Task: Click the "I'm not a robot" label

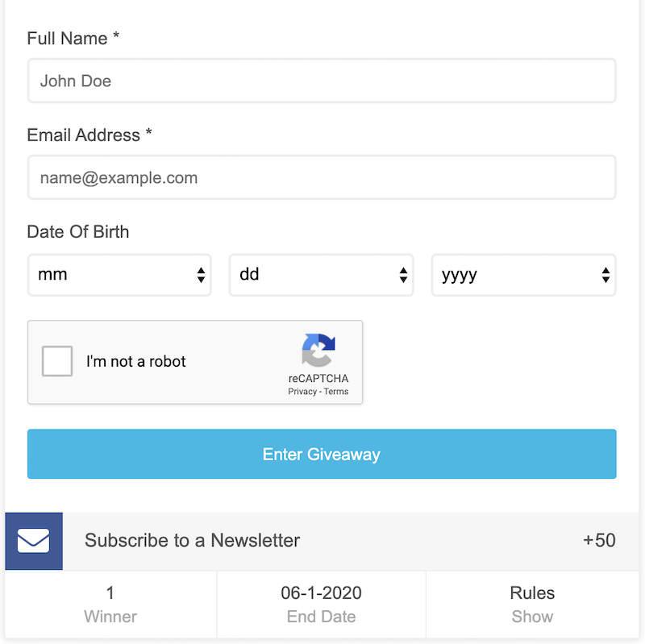Action: pyautogui.click(x=136, y=362)
